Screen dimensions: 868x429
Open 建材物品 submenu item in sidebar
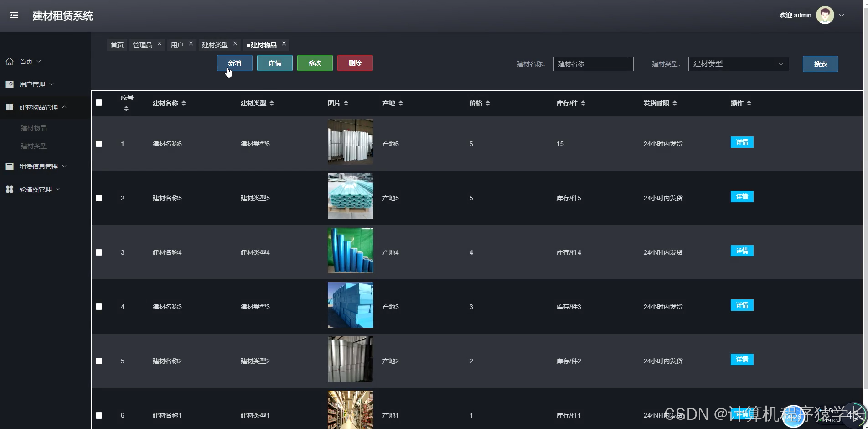pyautogui.click(x=34, y=128)
